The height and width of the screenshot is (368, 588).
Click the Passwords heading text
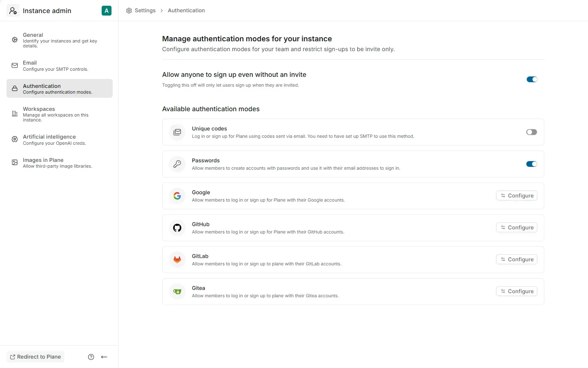tap(206, 161)
